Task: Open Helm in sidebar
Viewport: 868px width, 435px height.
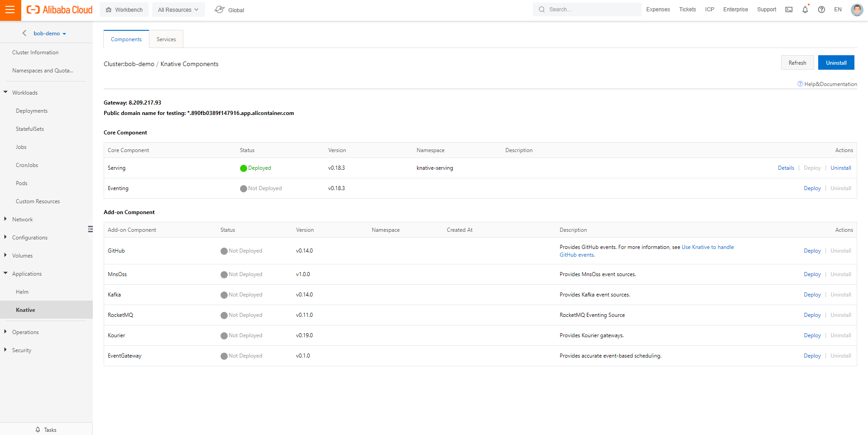Action: pos(22,292)
